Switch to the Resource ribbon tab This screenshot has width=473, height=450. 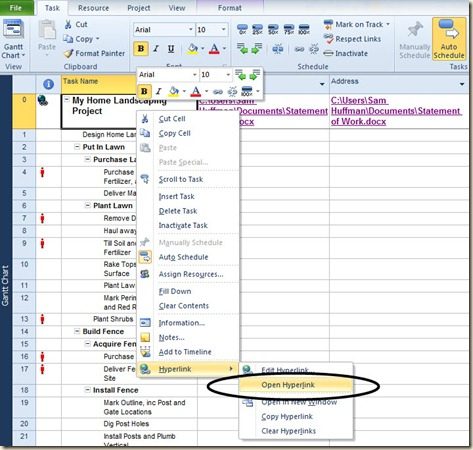[x=93, y=8]
